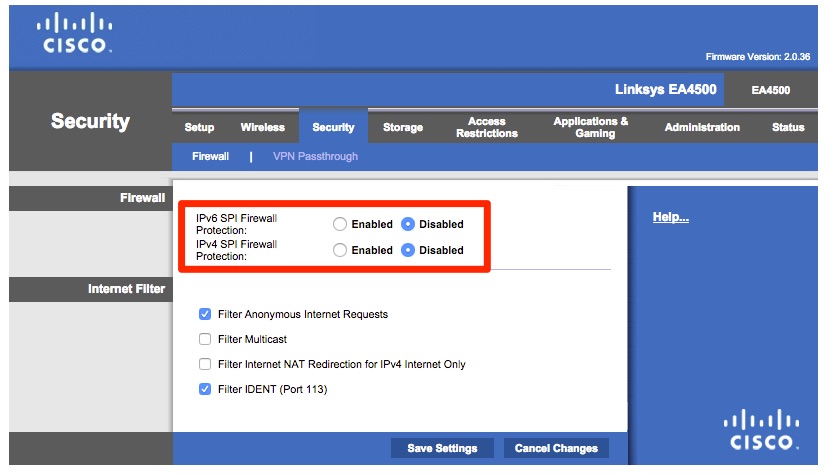
Task: Select the Firewall sub-tab
Action: pyautogui.click(x=210, y=156)
